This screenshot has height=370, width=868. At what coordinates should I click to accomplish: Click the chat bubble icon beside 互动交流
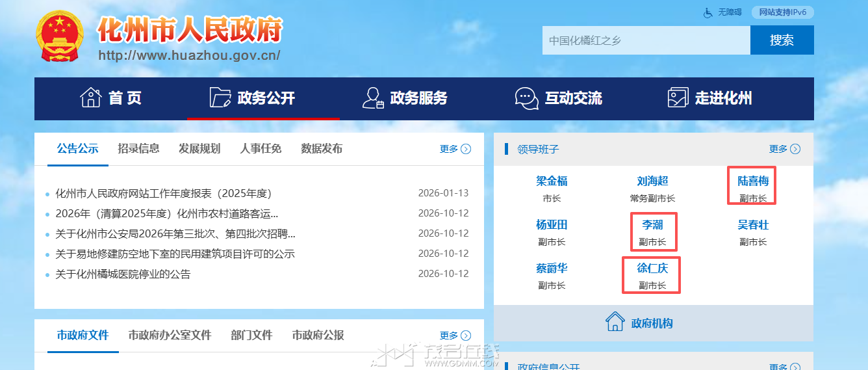(x=526, y=98)
